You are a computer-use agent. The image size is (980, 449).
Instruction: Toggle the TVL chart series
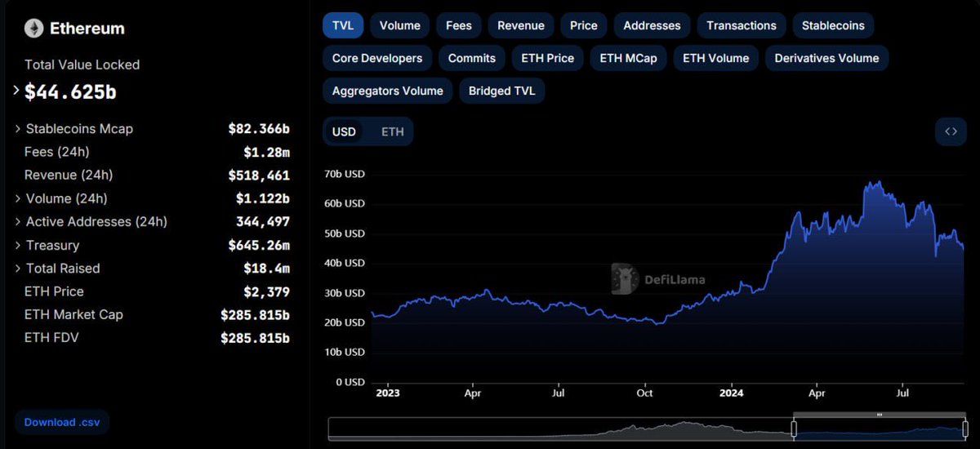(x=343, y=25)
